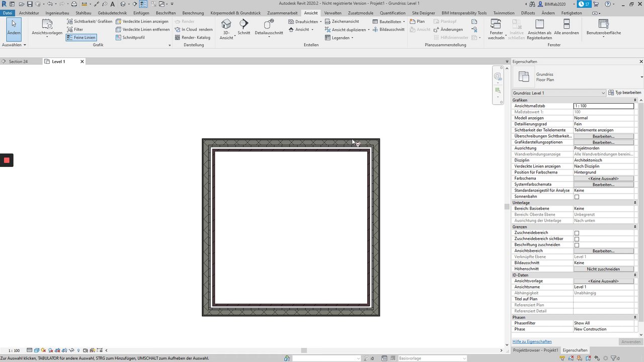Open the Schnittprofil tool
This screenshot has height=362, width=644.
pos(130,38)
